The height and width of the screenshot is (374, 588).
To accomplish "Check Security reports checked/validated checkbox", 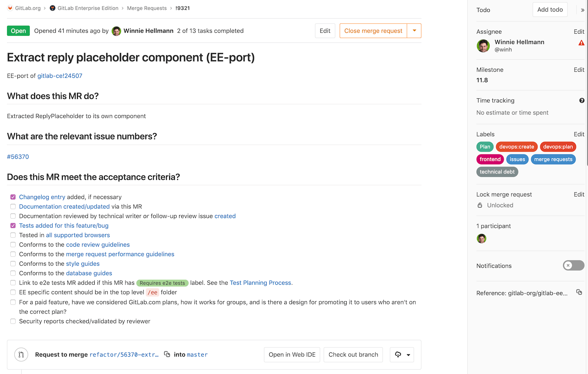I will (x=13, y=321).
